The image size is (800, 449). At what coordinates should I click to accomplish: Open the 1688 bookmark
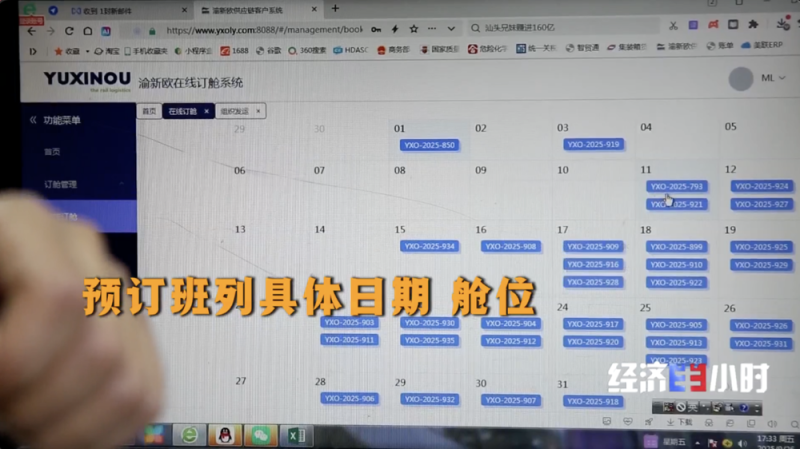[235, 51]
